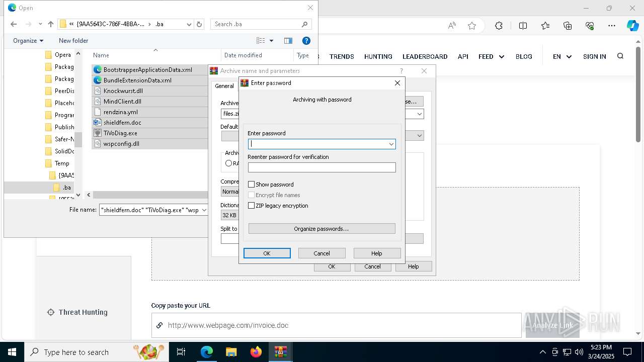Close the Enter password dialog
Image resolution: width=644 pixels, height=362 pixels.
(397, 83)
